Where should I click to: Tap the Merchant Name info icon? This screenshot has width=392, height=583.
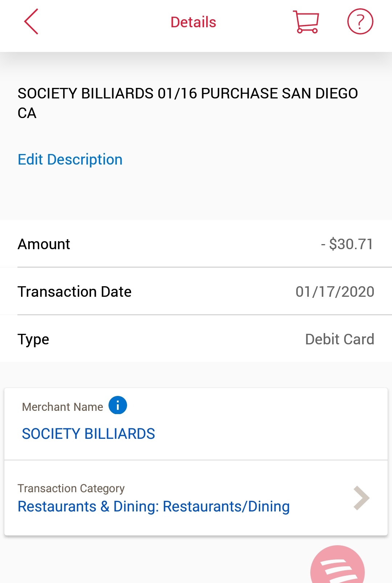coord(118,405)
